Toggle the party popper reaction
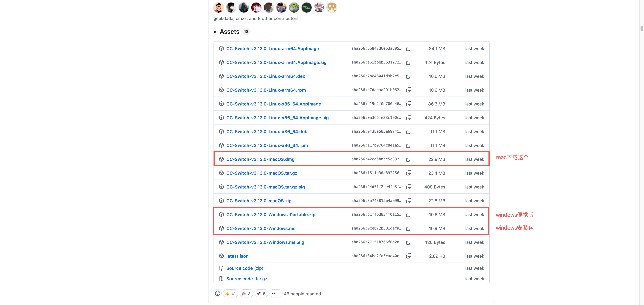Image resolution: width=644 pixels, height=305 pixels. pos(246,294)
